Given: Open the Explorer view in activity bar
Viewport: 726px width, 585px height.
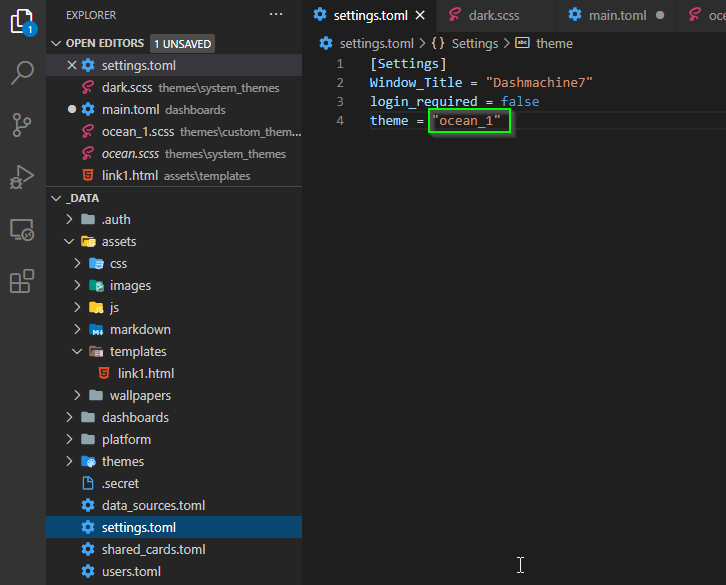Looking at the screenshot, I should [23, 22].
